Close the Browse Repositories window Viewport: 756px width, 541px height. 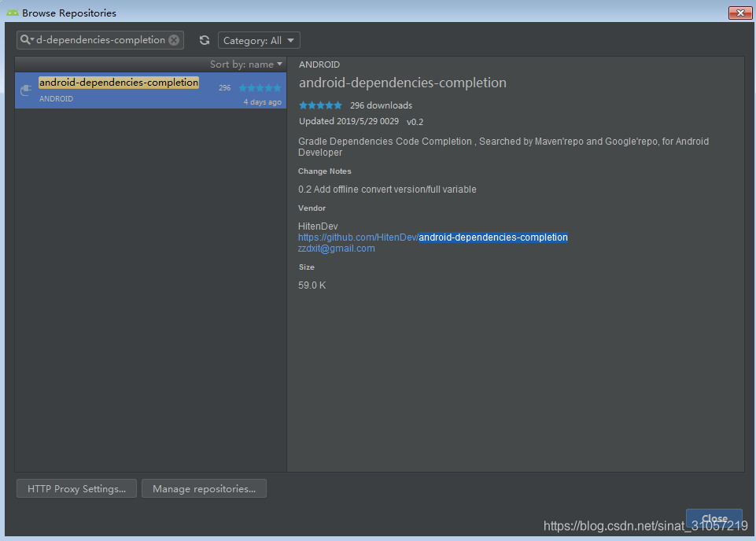coord(740,13)
